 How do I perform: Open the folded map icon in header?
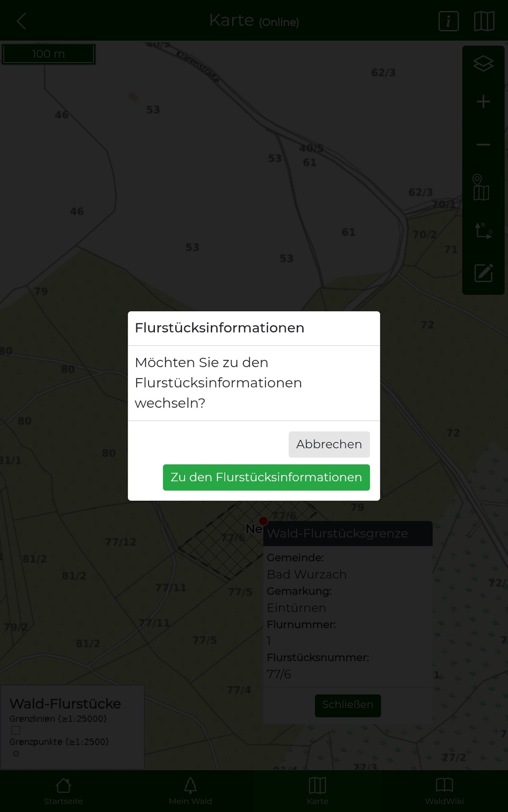484,21
